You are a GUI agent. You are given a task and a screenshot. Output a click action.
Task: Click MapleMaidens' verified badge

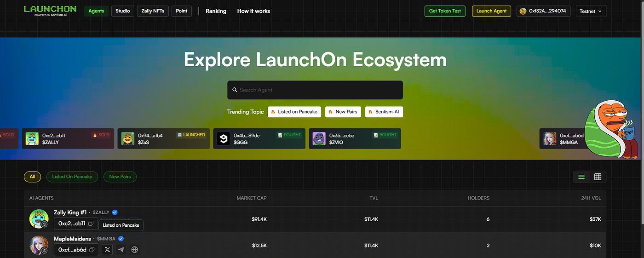pos(121,239)
